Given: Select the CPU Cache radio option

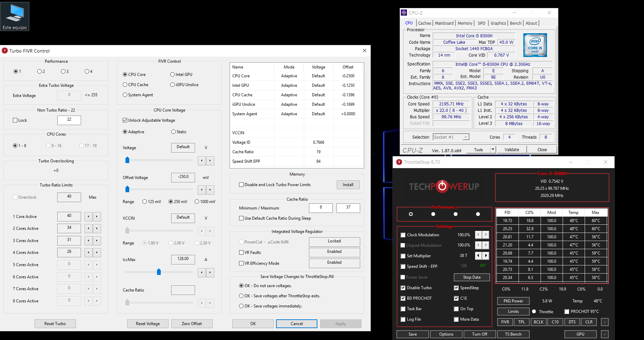Looking at the screenshot, I should (x=125, y=85).
